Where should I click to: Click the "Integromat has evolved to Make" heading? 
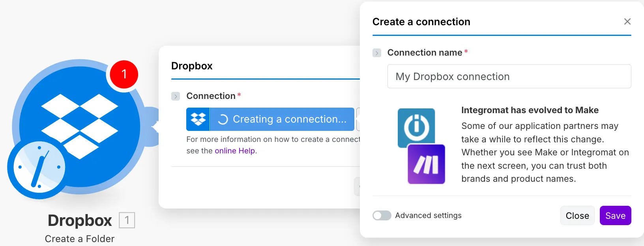530,110
